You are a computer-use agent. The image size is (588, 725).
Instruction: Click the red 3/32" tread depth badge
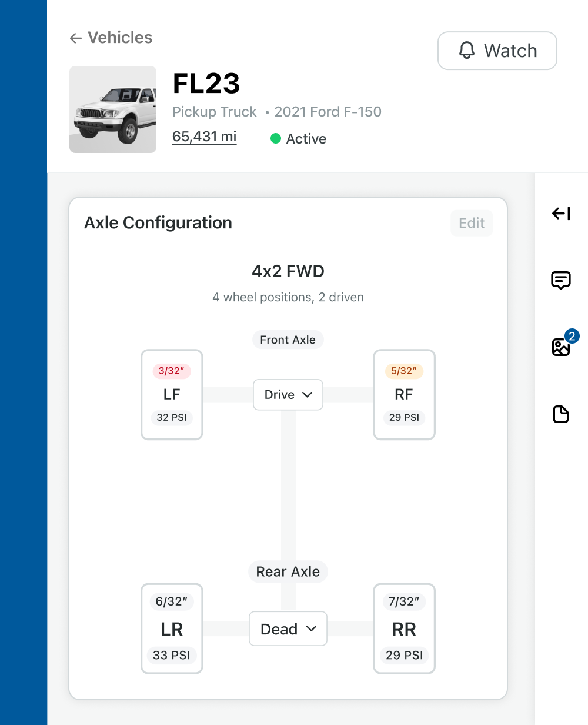[172, 371]
